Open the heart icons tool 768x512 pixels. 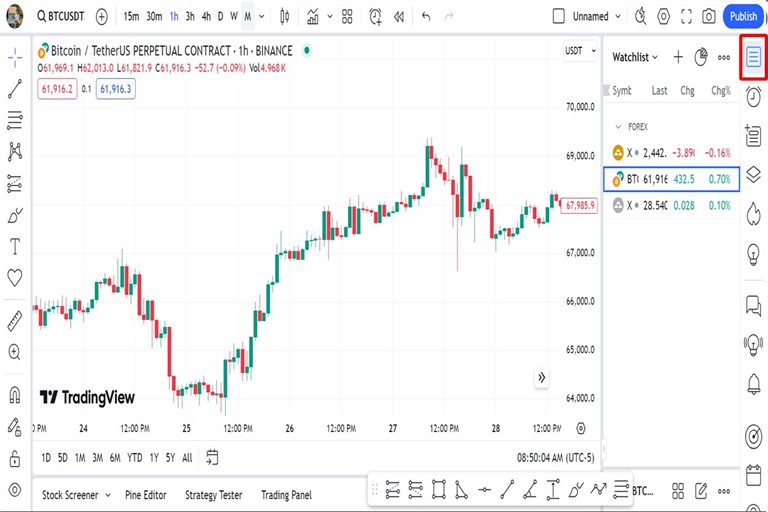[x=15, y=278]
